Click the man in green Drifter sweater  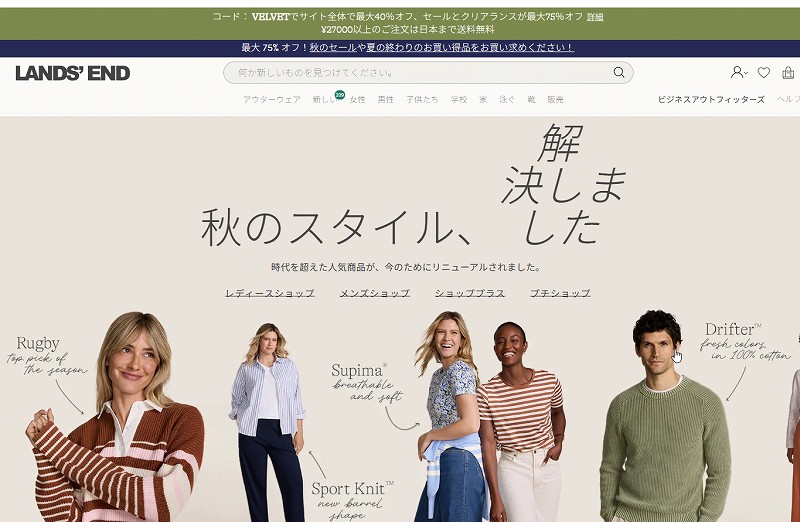click(x=663, y=416)
